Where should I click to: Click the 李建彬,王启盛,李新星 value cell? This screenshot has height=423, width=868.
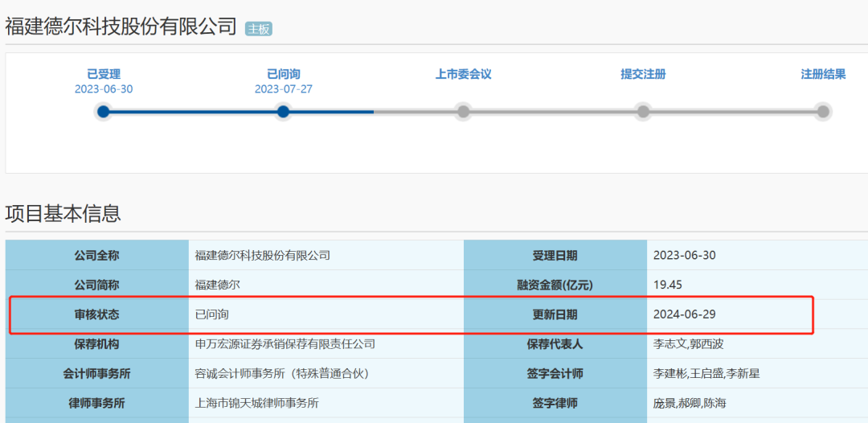tap(757, 374)
